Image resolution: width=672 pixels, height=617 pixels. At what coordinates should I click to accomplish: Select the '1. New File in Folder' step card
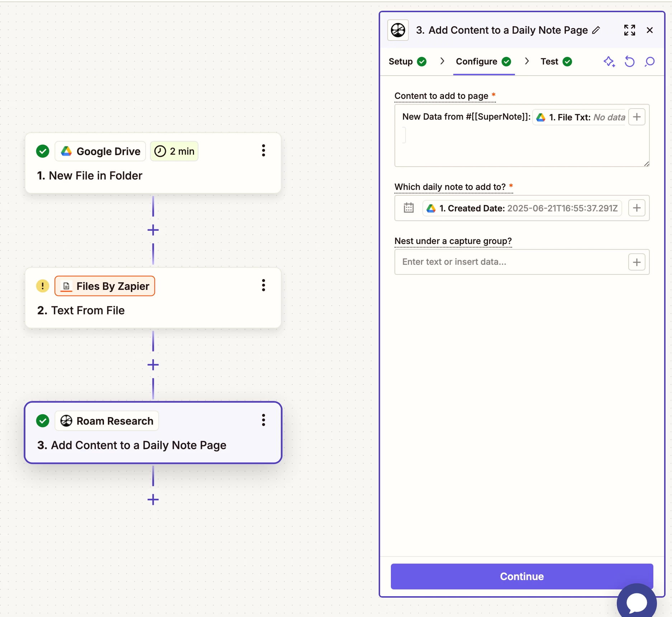(x=153, y=163)
